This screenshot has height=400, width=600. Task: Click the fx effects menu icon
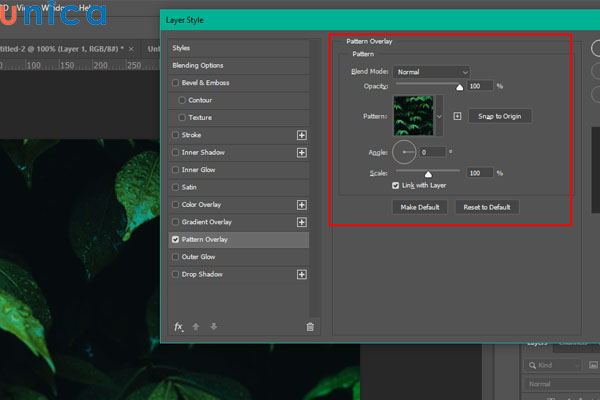click(179, 326)
